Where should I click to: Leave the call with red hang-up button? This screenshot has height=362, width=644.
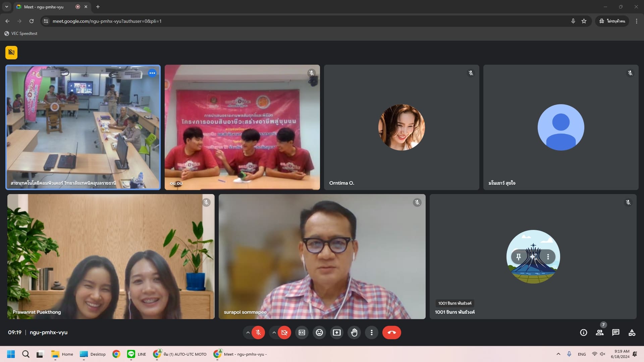391,333
